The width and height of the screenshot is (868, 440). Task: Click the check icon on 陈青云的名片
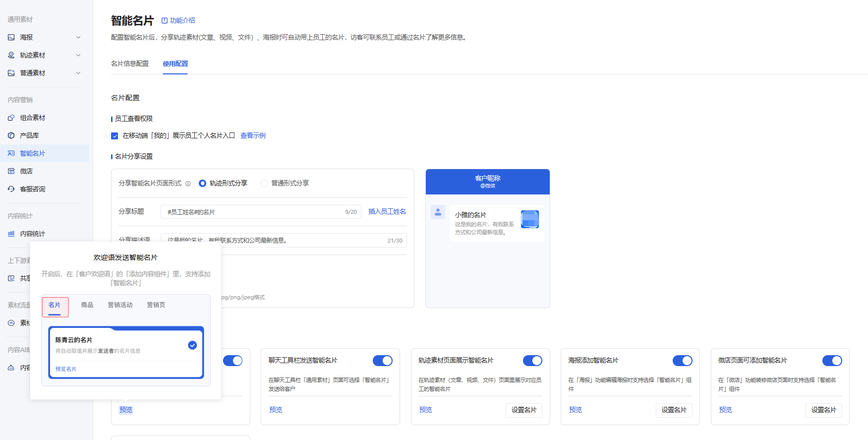192,345
